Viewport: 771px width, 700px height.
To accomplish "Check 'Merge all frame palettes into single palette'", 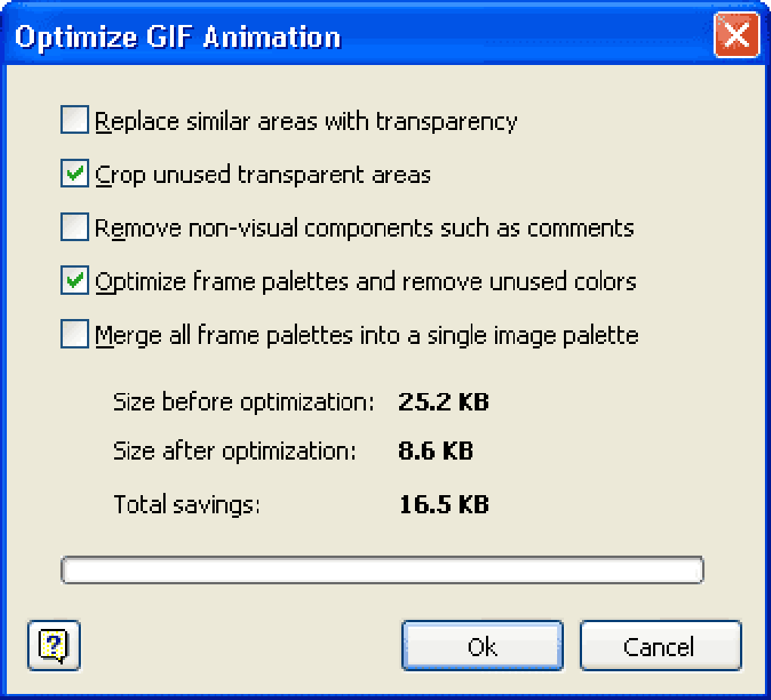I will (x=73, y=334).
